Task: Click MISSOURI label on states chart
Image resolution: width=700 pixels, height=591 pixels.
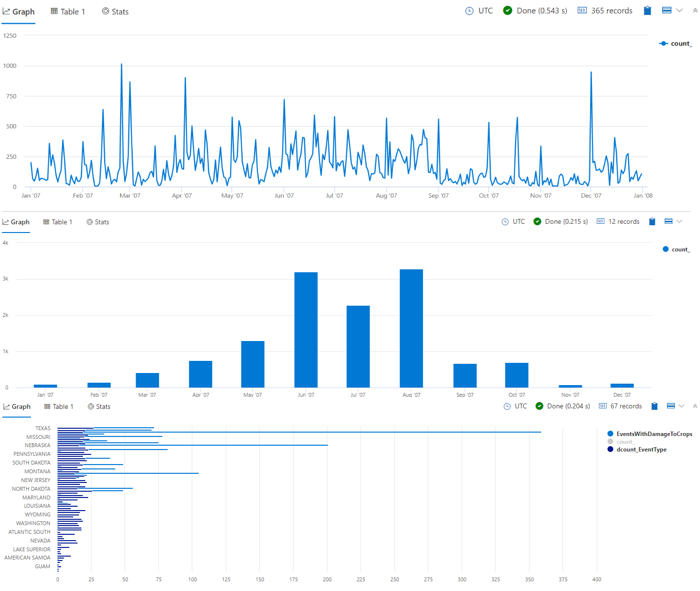Action: (x=38, y=437)
